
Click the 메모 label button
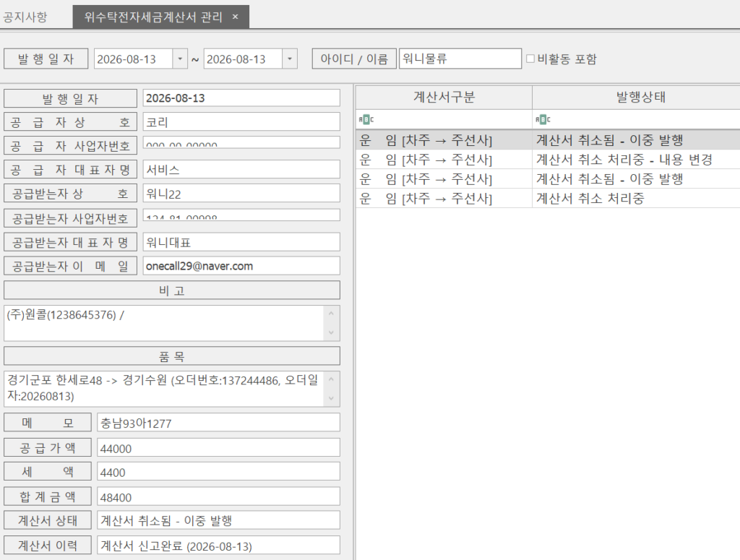[x=48, y=422]
